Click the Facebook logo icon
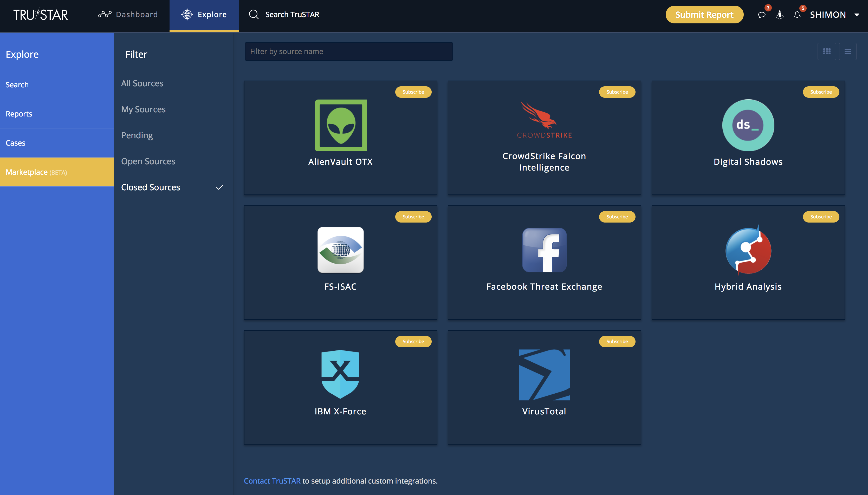 pos(544,250)
